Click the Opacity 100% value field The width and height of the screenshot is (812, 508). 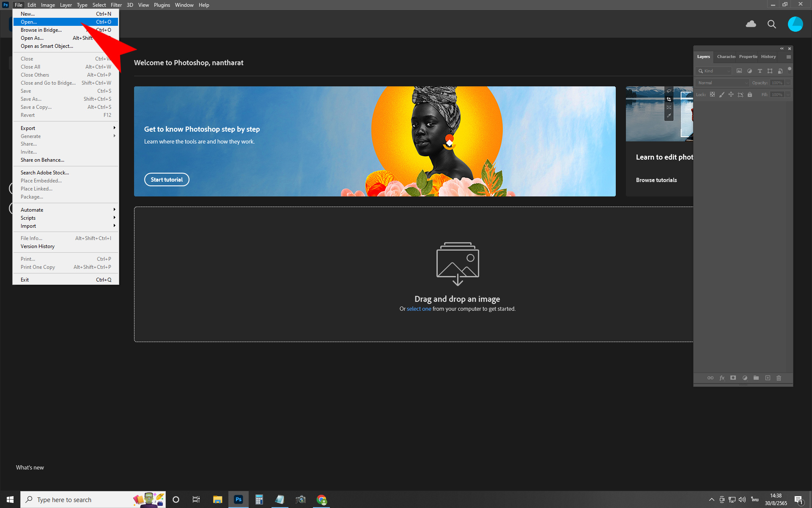pyautogui.click(x=777, y=83)
